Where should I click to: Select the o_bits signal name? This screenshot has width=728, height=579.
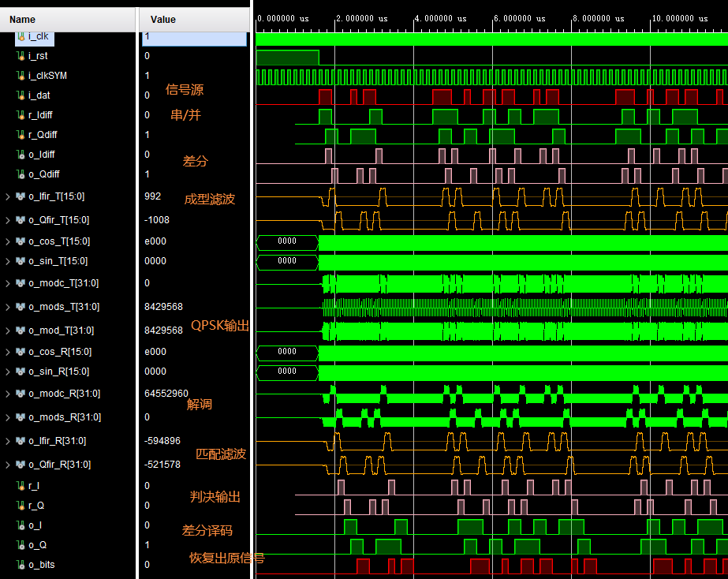(41, 565)
